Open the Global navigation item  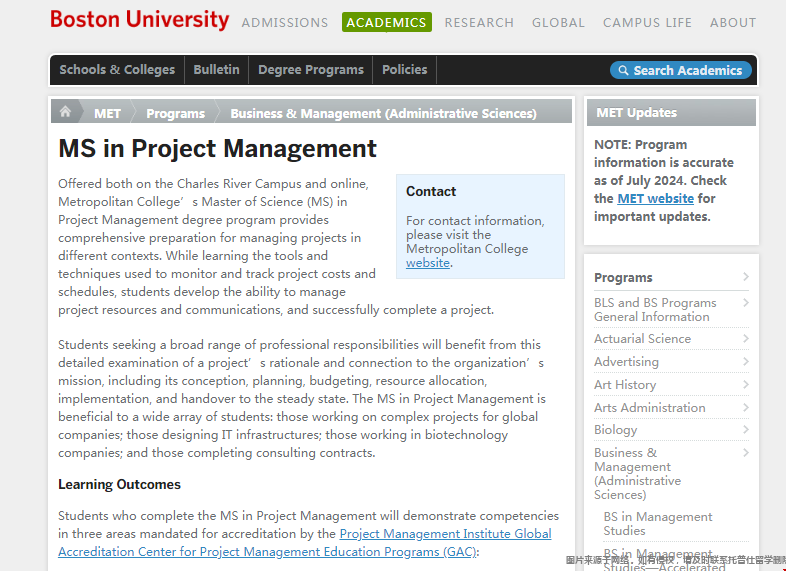(x=558, y=23)
